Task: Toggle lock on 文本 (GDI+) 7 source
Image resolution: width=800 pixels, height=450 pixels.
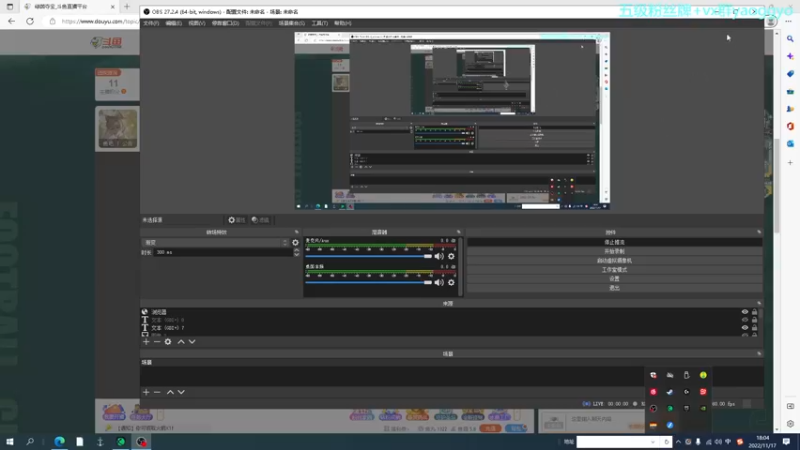Action: (x=755, y=328)
